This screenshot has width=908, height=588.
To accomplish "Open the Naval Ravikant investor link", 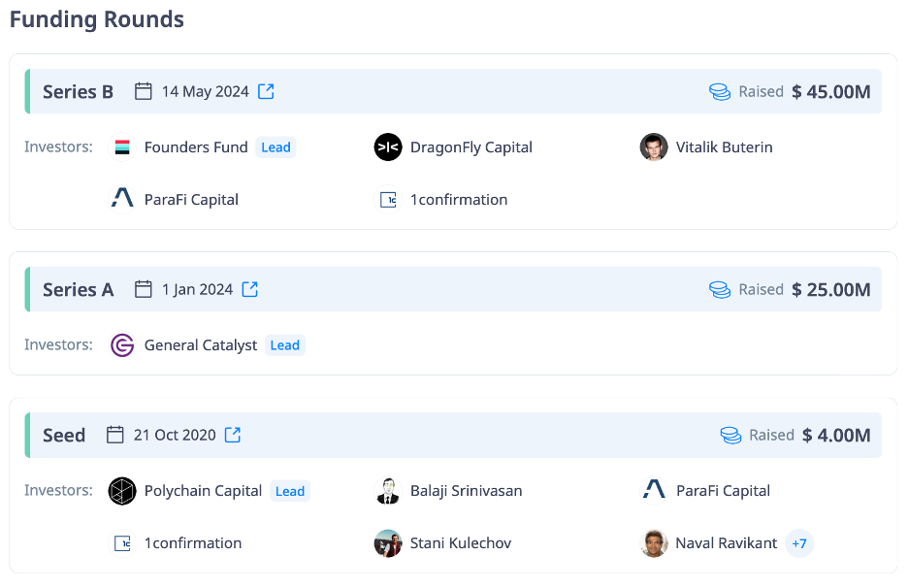I will pos(726,543).
